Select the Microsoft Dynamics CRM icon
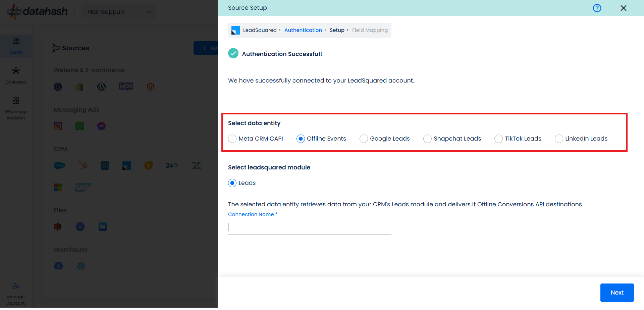The width and height of the screenshot is (644, 310). click(x=58, y=187)
